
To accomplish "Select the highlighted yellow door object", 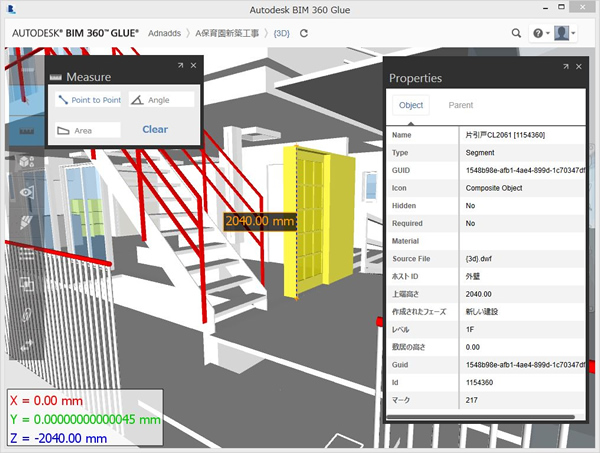I will click(x=318, y=222).
